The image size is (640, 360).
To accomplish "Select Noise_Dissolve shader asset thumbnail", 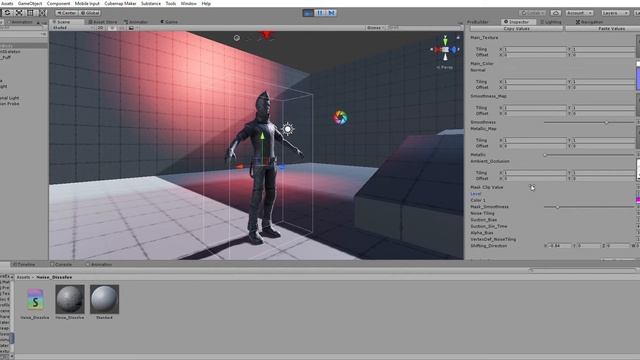I will pos(35,300).
